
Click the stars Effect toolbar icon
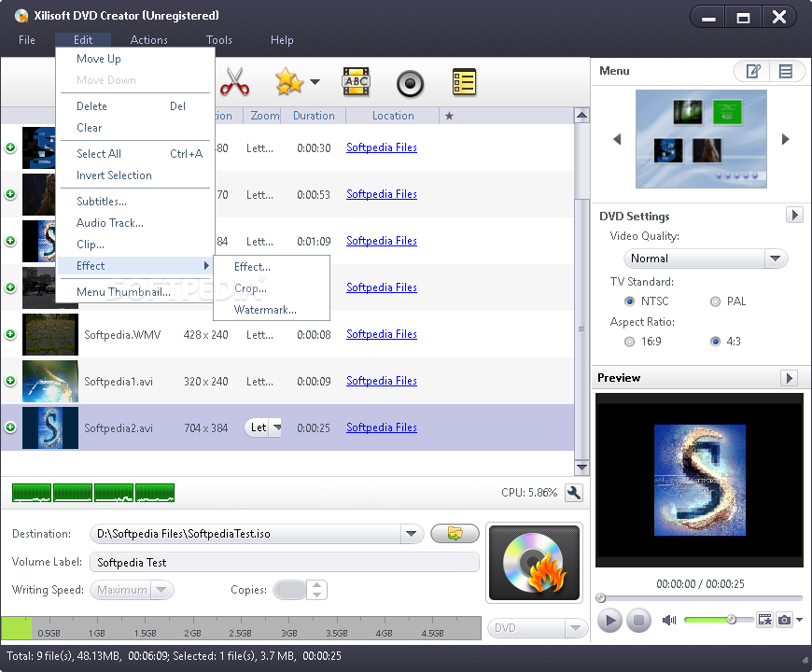coord(289,82)
